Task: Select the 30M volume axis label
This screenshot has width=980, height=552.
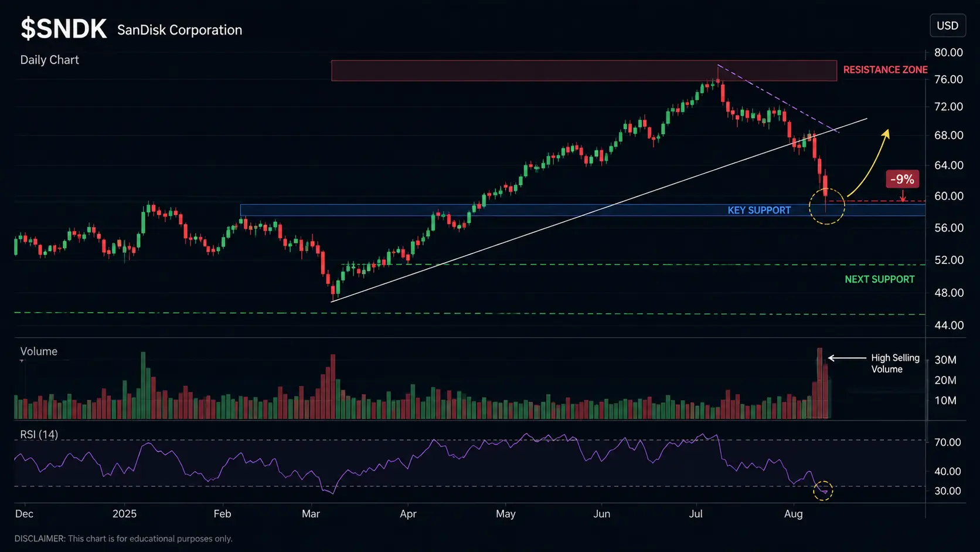Action: pyautogui.click(x=945, y=360)
